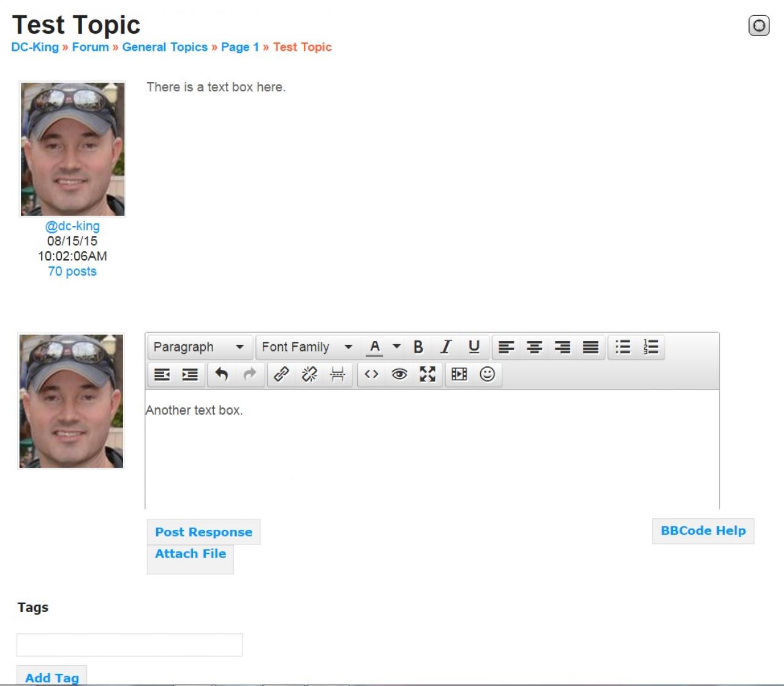Click the Test Topic page title
The image size is (784, 686).
[x=77, y=24]
